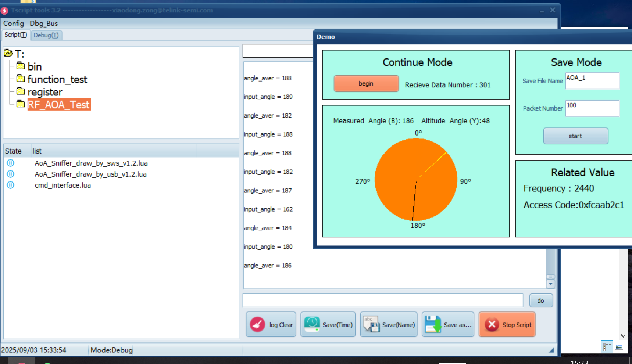The height and width of the screenshot is (364, 632).
Task: Switch to the Script(T) tab
Action: click(16, 35)
